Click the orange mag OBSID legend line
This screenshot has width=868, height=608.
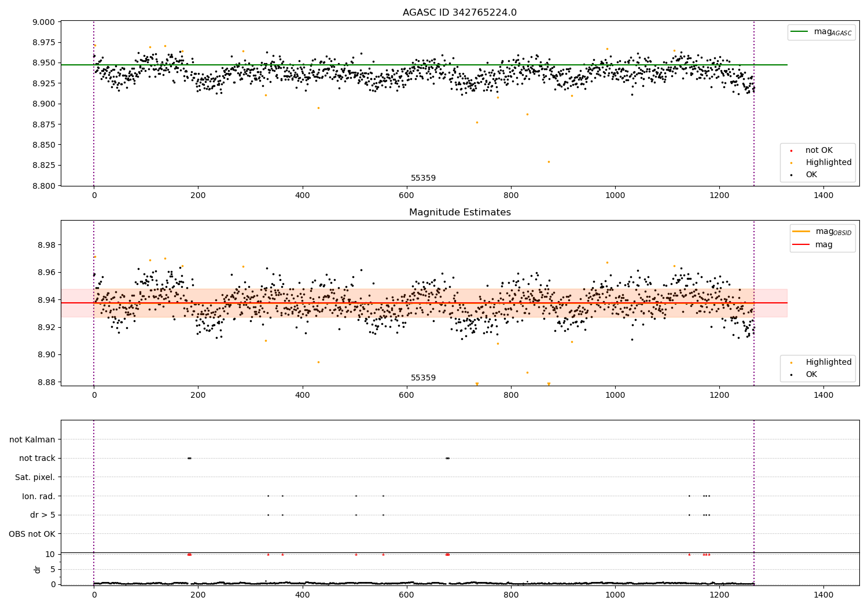(x=801, y=232)
